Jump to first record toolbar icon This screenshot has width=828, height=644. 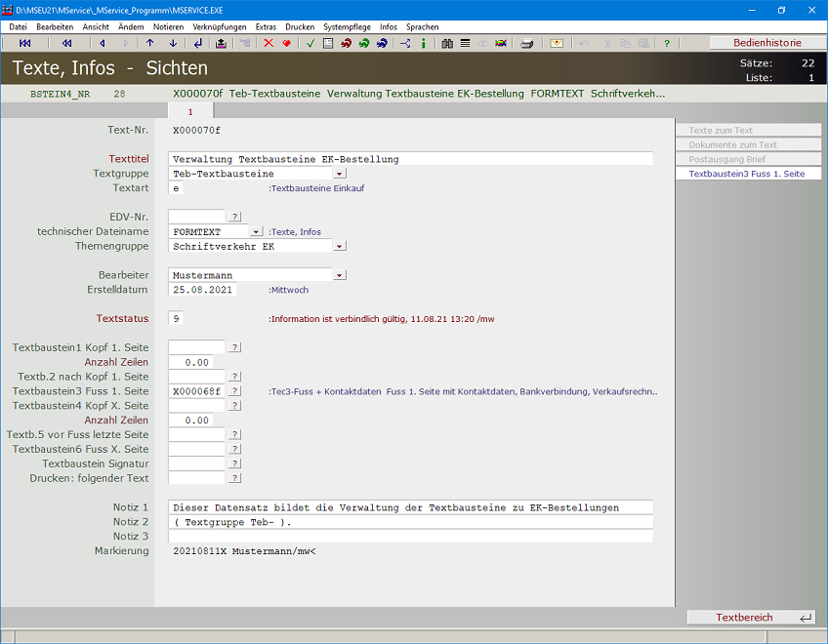click(x=25, y=43)
